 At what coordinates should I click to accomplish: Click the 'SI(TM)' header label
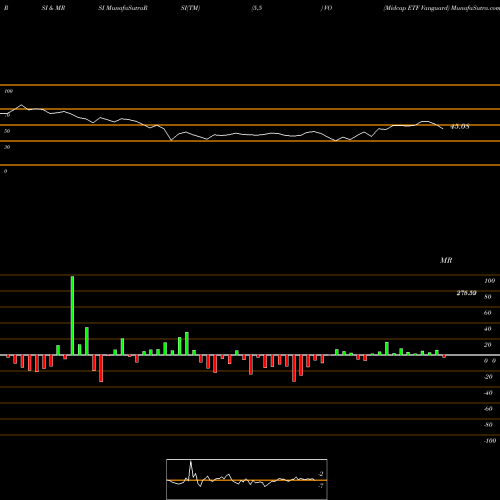coord(190,8)
